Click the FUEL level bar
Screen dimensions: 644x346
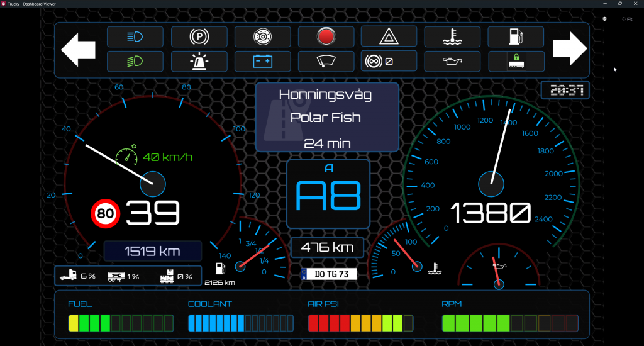[120, 323]
